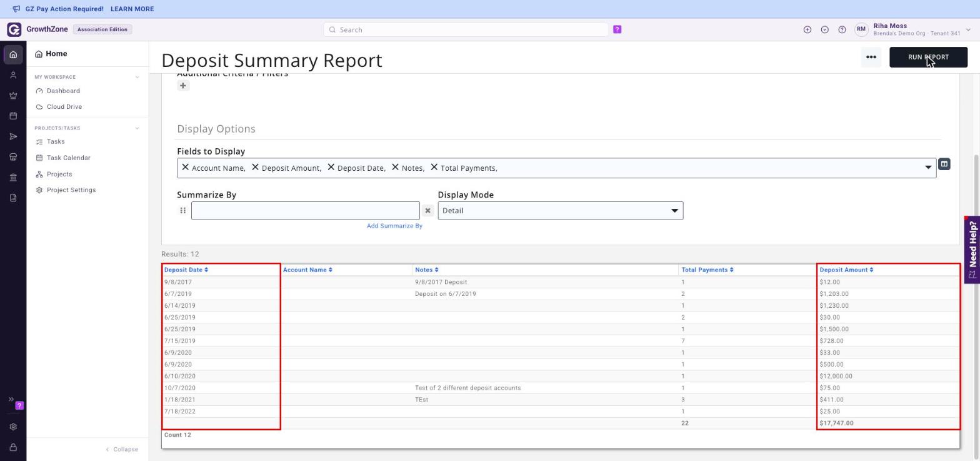Open column chooser icon beside Fields to Display

pyautogui.click(x=944, y=164)
